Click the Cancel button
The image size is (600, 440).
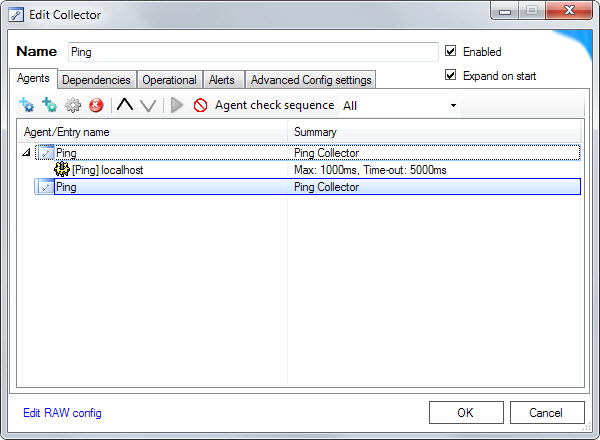[x=547, y=412]
